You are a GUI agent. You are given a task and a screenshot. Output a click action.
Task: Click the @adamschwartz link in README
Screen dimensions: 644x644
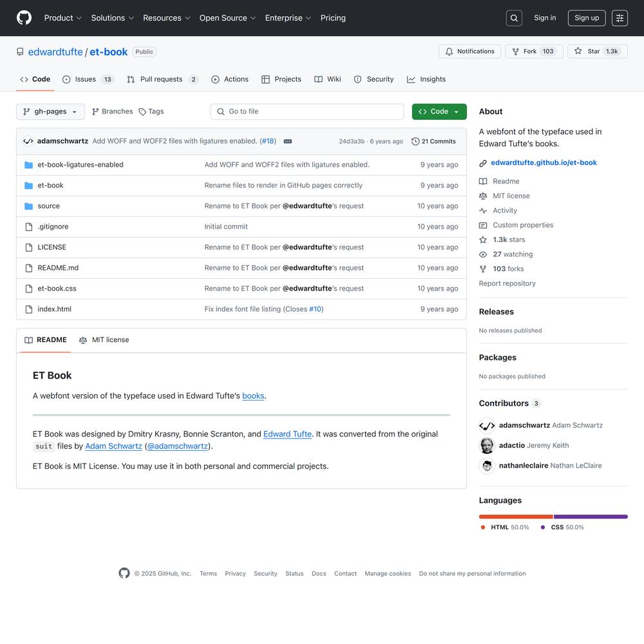[x=178, y=446]
